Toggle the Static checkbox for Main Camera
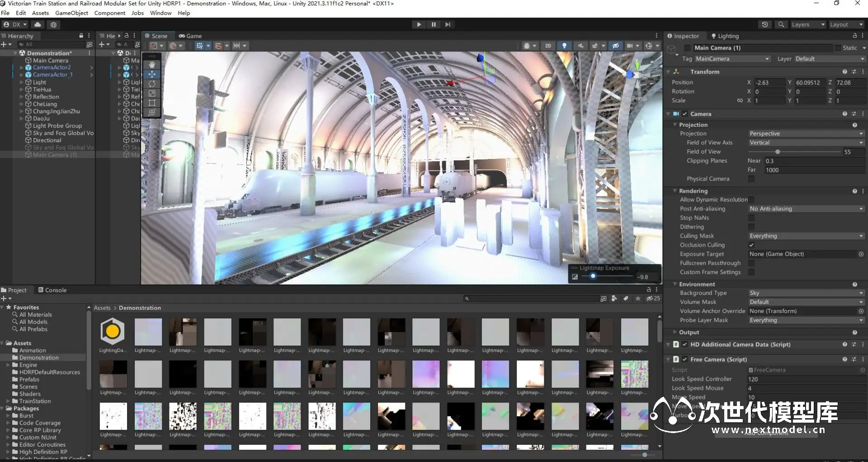This screenshot has height=462, width=868. point(838,48)
